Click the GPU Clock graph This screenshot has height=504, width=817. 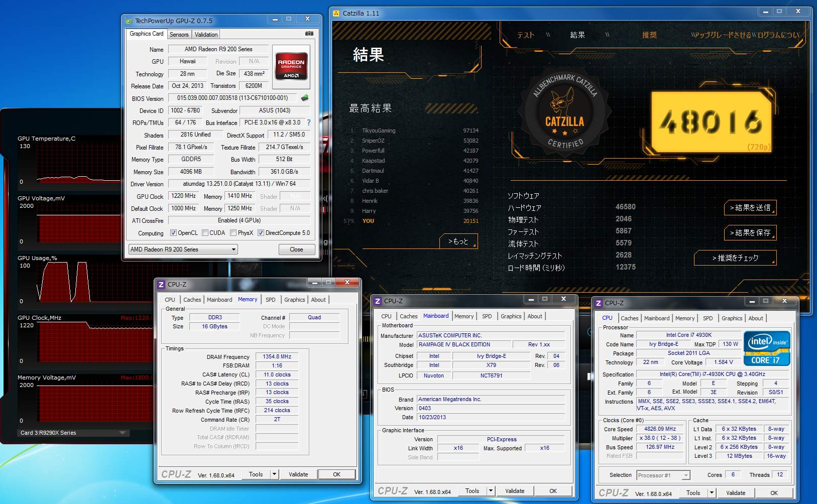(x=94, y=342)
